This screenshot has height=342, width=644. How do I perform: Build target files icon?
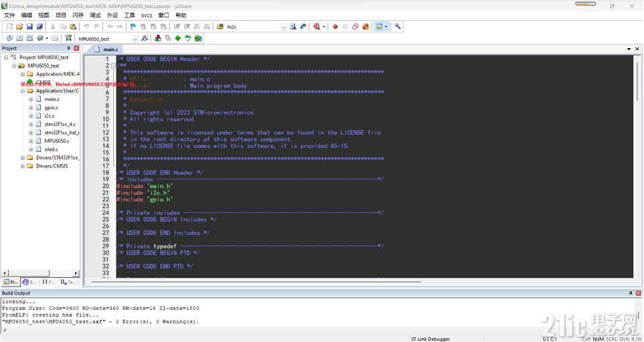19,38
